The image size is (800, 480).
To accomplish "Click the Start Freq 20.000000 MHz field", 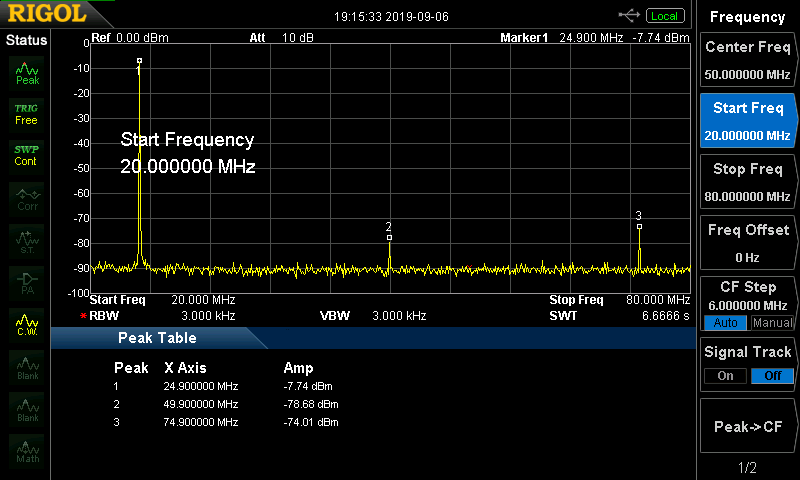I will click(x=748, y=120).
